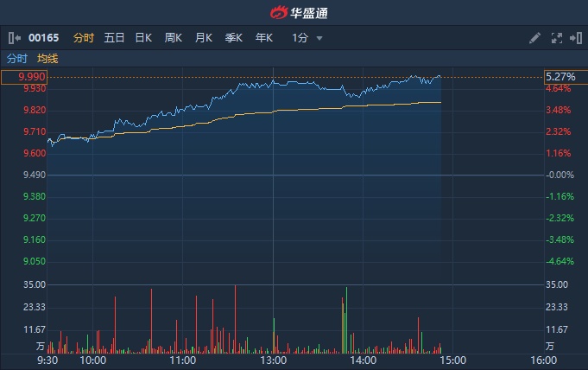Open the 日K chart tab
The width and height of the screenshot is (588, 370).
pyautogui.click(x=143, y=38)
